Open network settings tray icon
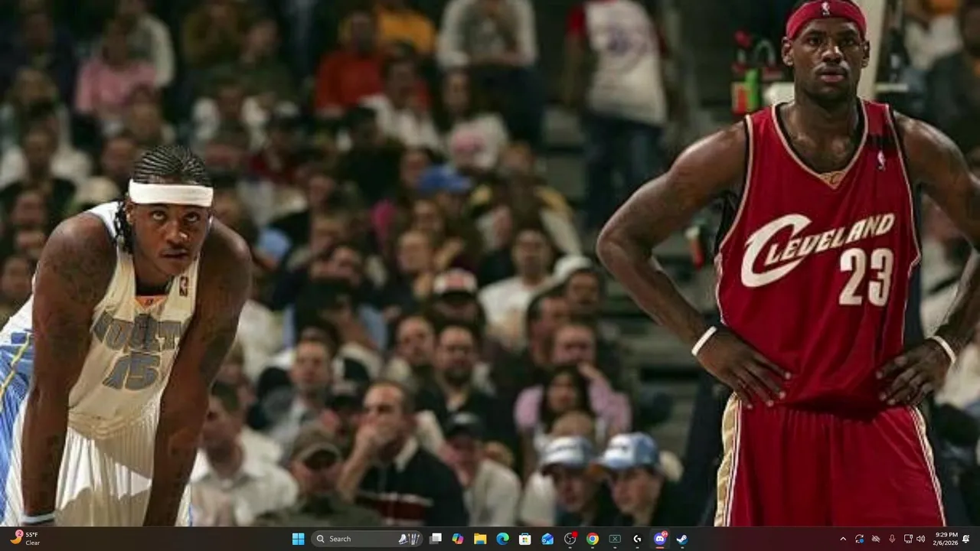Screen dimensions: 980x551 (x=908, y=539)
